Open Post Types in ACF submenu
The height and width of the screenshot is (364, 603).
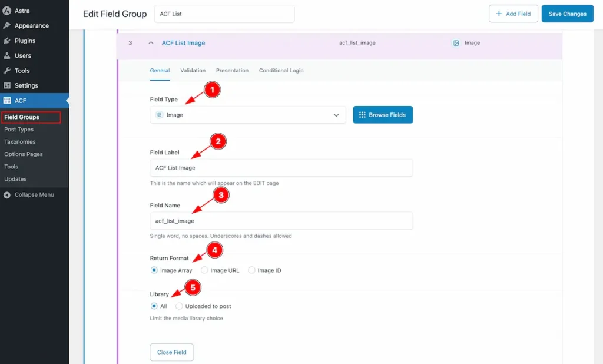tap(19, 130)
